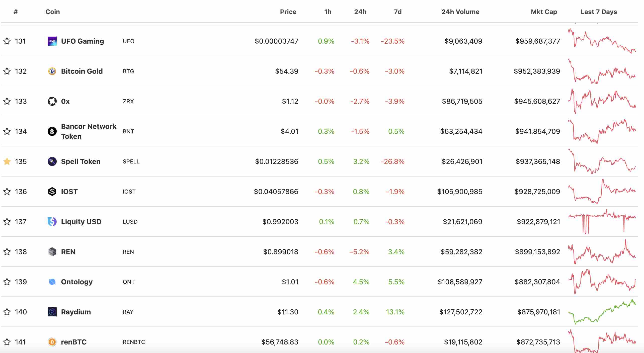Sort the table by rank number column

(x=16, y=12)
